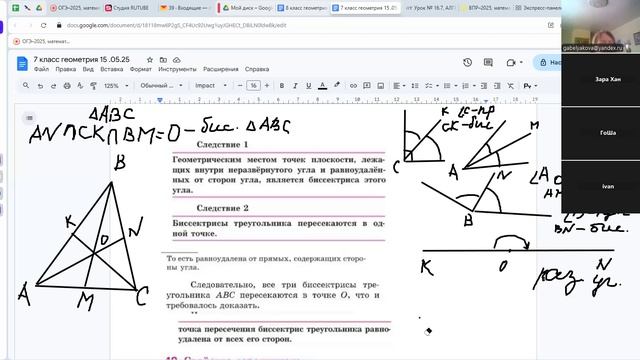Redo the last undone action
640x360 pixels.
point(53,86)
